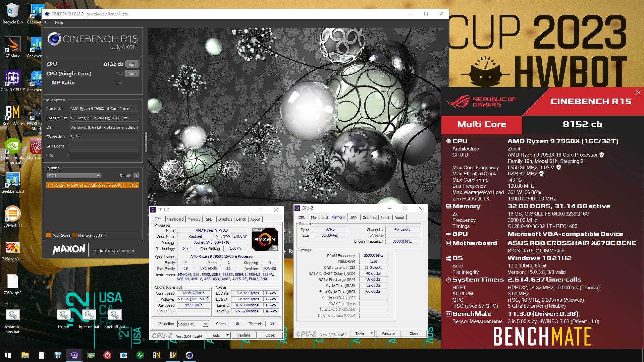644x362 pixels.
Task: Open the Bench tab in left CPU-Z window
Action: pos(241,219)
